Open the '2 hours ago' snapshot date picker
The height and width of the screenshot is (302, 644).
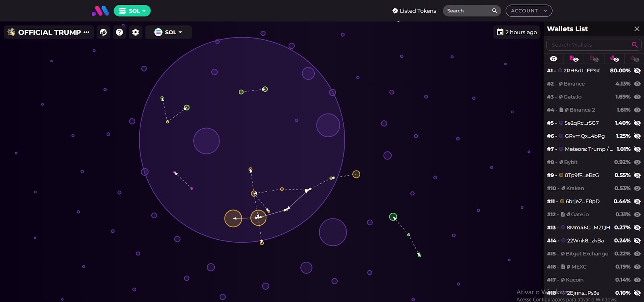(x=517, y=32)
